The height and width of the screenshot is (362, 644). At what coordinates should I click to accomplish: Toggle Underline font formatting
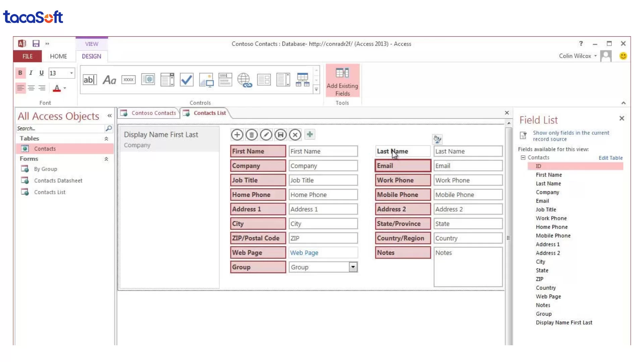coord(41,73)
